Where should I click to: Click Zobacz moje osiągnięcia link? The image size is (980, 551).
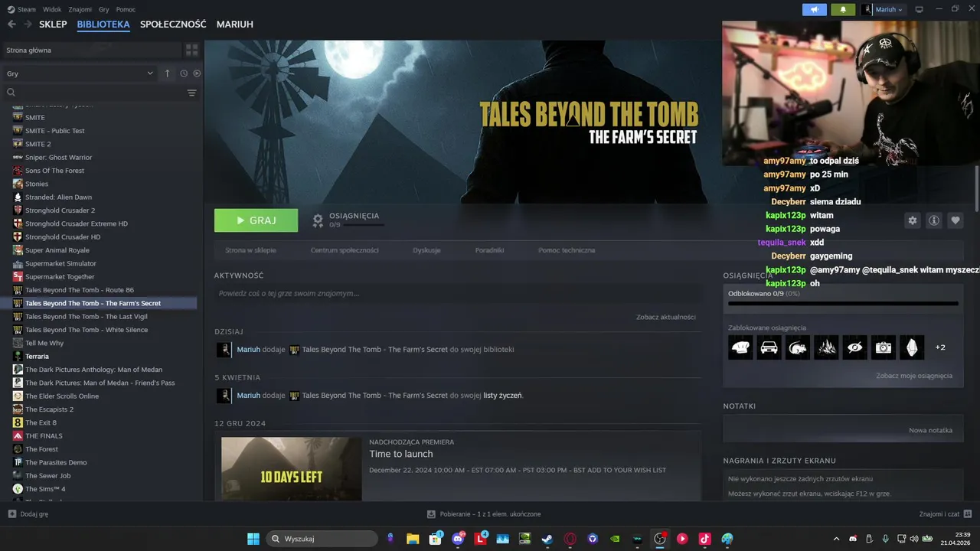(914, 376)
